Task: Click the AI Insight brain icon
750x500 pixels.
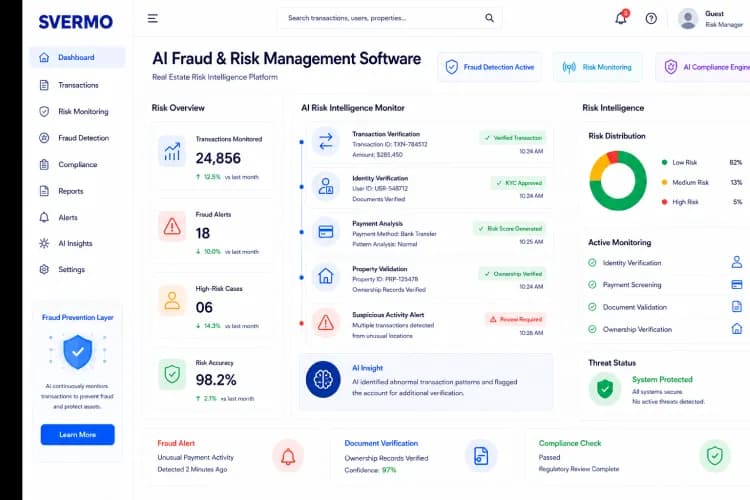Action: click(x=323, y=379)
